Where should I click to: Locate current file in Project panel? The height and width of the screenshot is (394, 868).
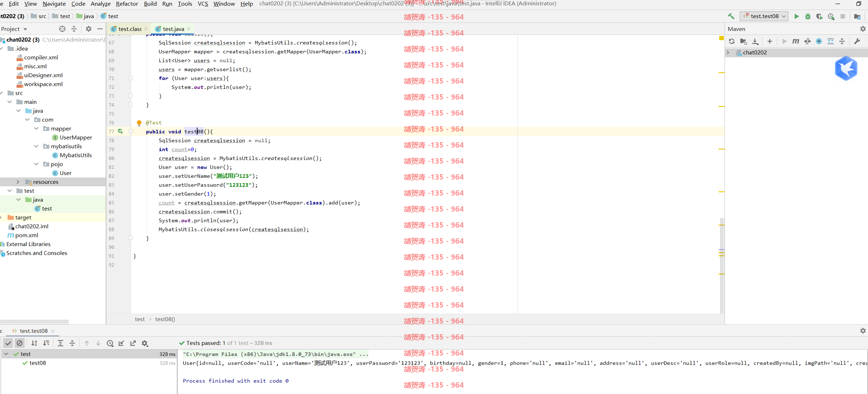(62, 29)
